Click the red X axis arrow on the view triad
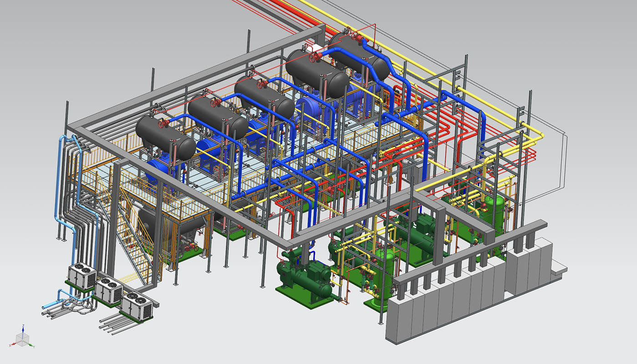 click(13, 344)
